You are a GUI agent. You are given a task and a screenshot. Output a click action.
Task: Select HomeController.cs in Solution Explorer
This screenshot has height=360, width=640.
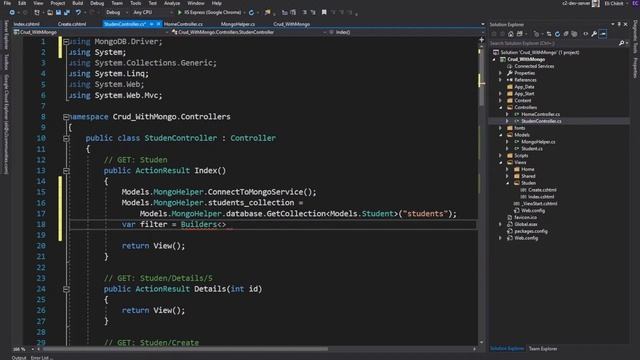540,114
